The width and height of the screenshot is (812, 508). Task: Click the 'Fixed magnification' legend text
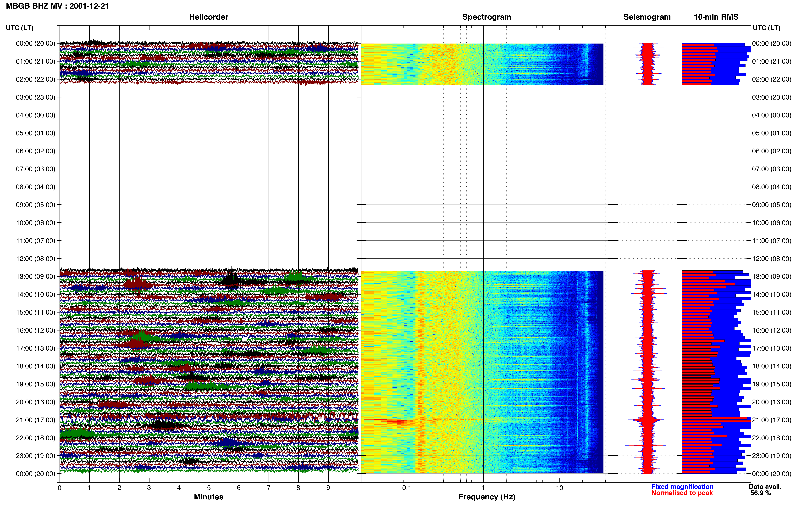coord(682,486)
